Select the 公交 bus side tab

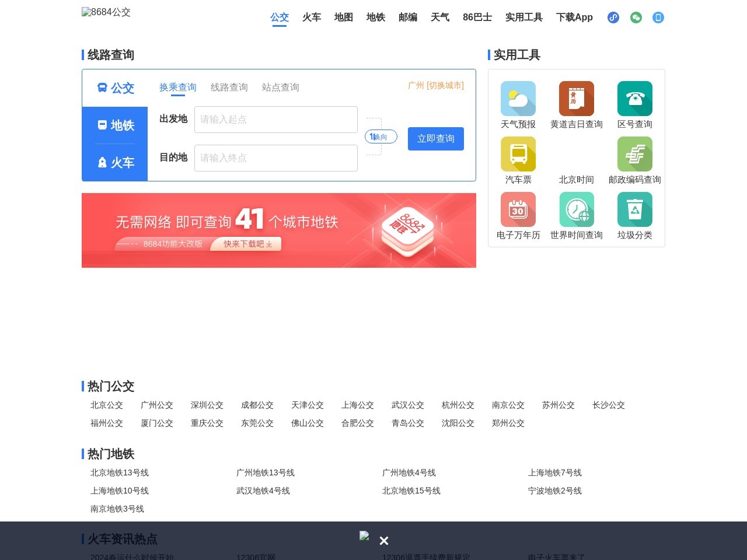(115, 88)
